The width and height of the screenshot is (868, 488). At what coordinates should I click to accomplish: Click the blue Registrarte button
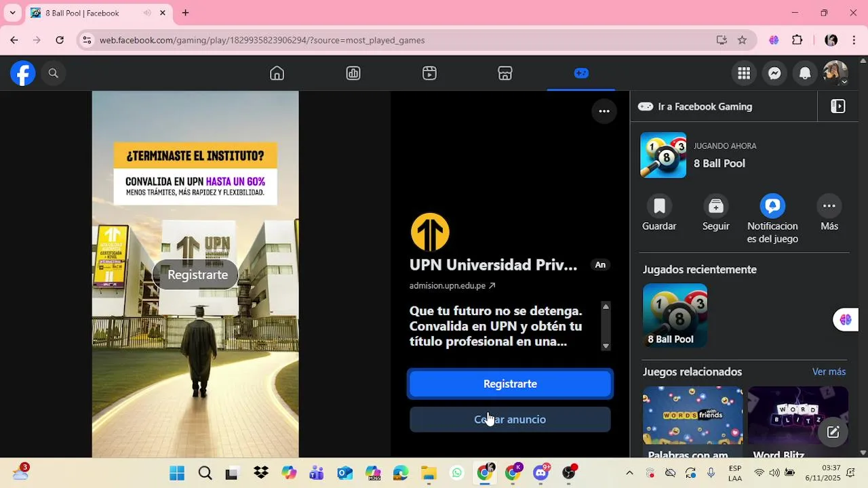click(x=510, y=384)
